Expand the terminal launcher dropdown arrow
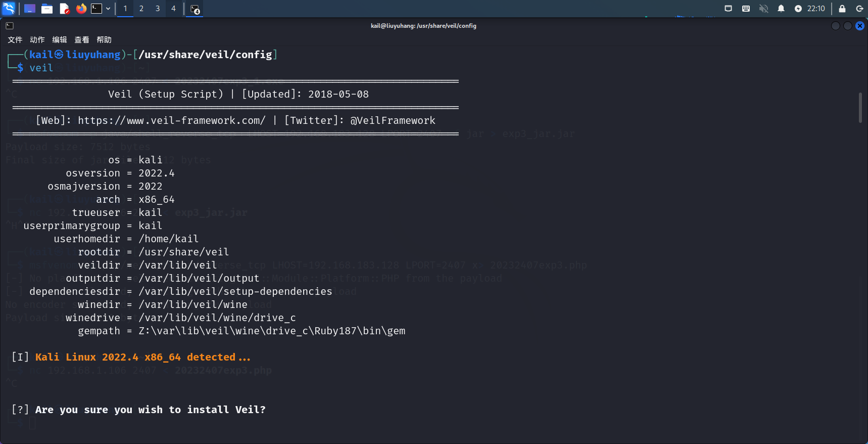Screen dimensions: 868x444 coord(108,9)
